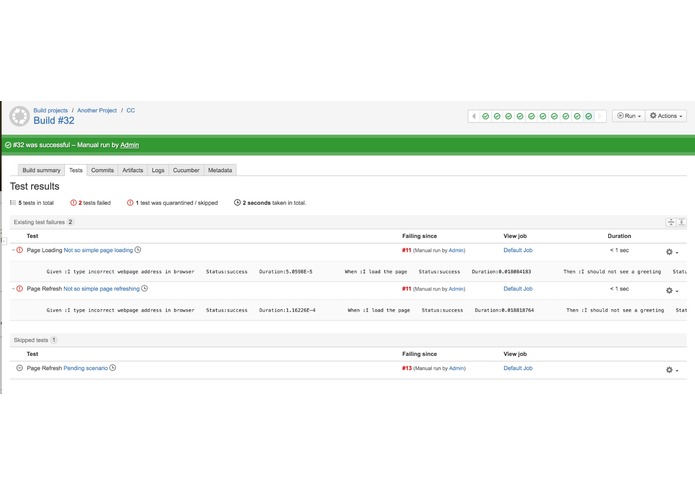Open Actions dropdown menu
The image size is (695, 494).
[666, 116]
